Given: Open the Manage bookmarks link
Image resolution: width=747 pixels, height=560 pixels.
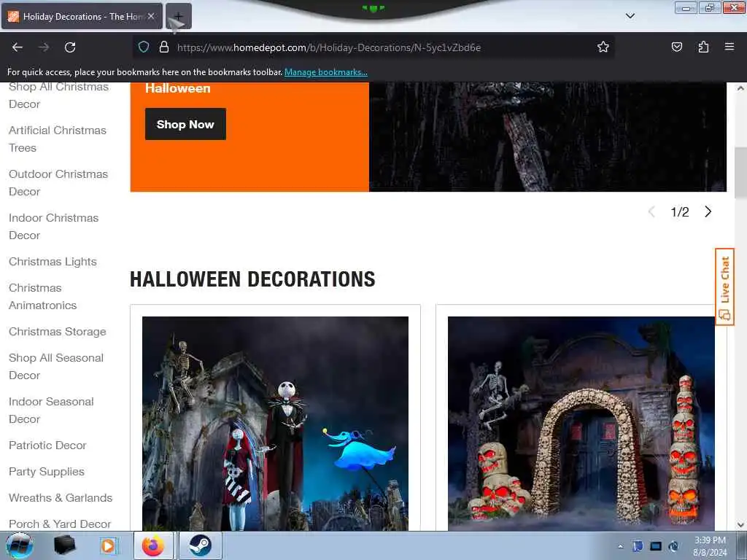Looking at the screenshot, I should coord(326,72).
